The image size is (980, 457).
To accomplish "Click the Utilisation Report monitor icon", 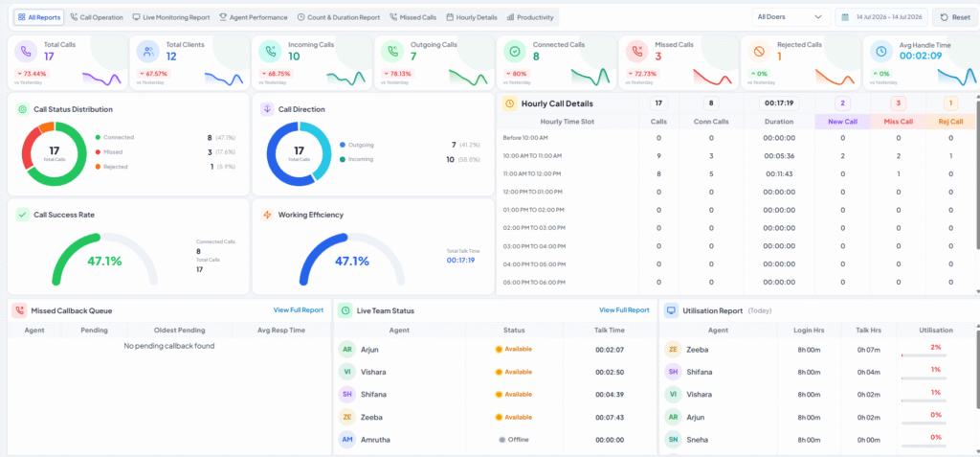I will [671, 310].
